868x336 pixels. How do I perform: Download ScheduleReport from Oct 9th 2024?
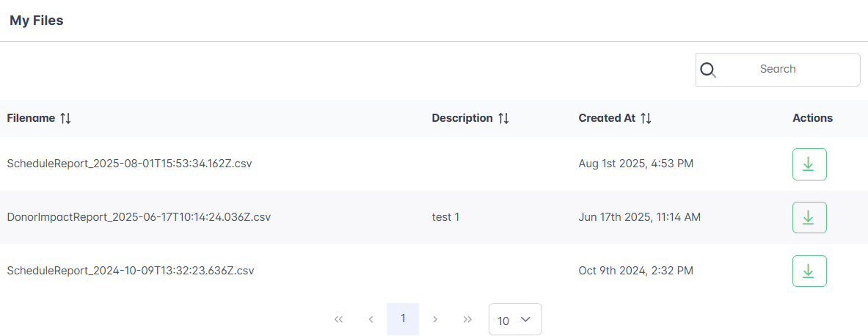coord(809,271)
